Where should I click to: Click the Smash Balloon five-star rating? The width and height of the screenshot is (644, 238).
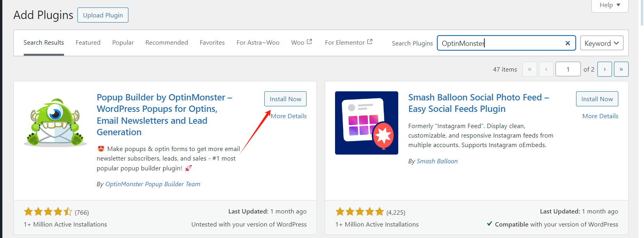point(360,212)
